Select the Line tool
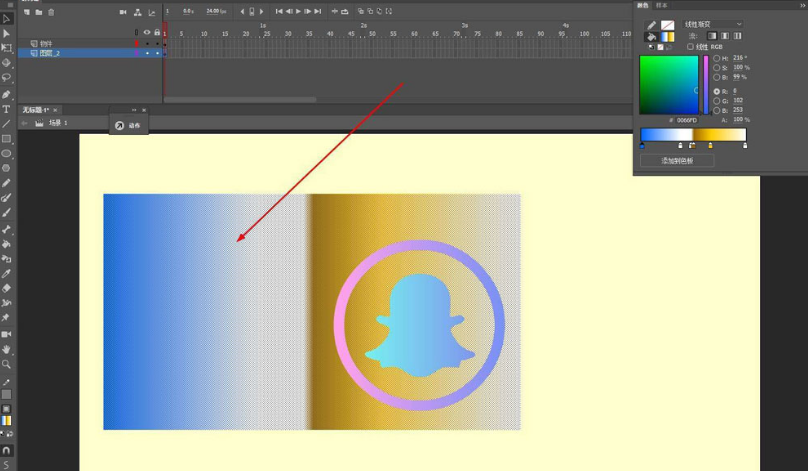The width and height of the screenshot is (808, 471). (x=6, y=124)
